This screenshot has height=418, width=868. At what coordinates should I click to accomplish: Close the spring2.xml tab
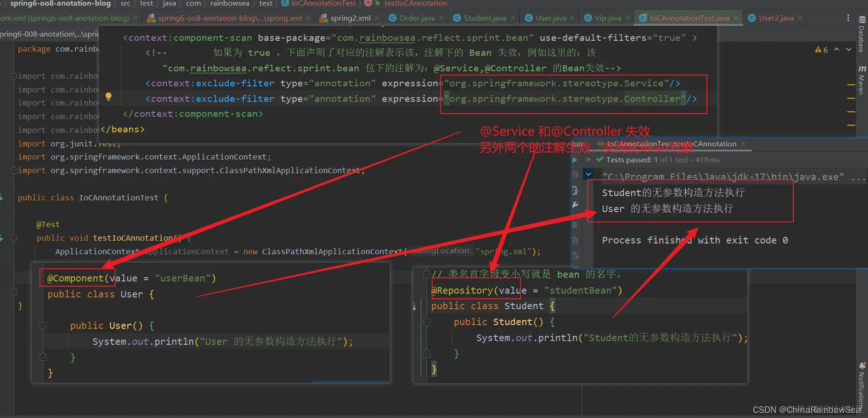[377, 18]
